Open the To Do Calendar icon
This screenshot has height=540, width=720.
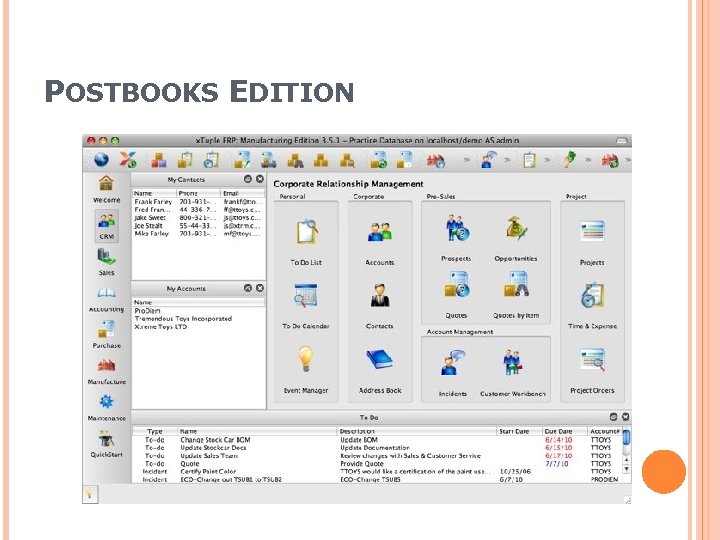click(x=305, y=295)
